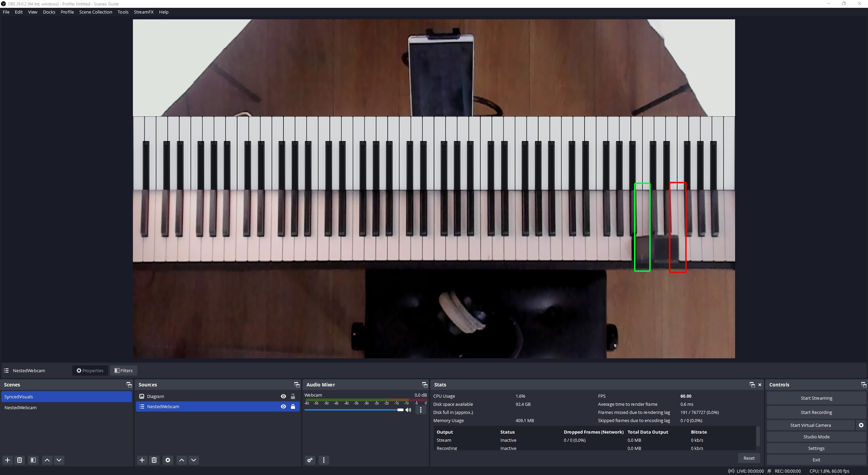Move selected source down with chevron
Viewport: 868px width, 475px height.
tap(194, 460)
